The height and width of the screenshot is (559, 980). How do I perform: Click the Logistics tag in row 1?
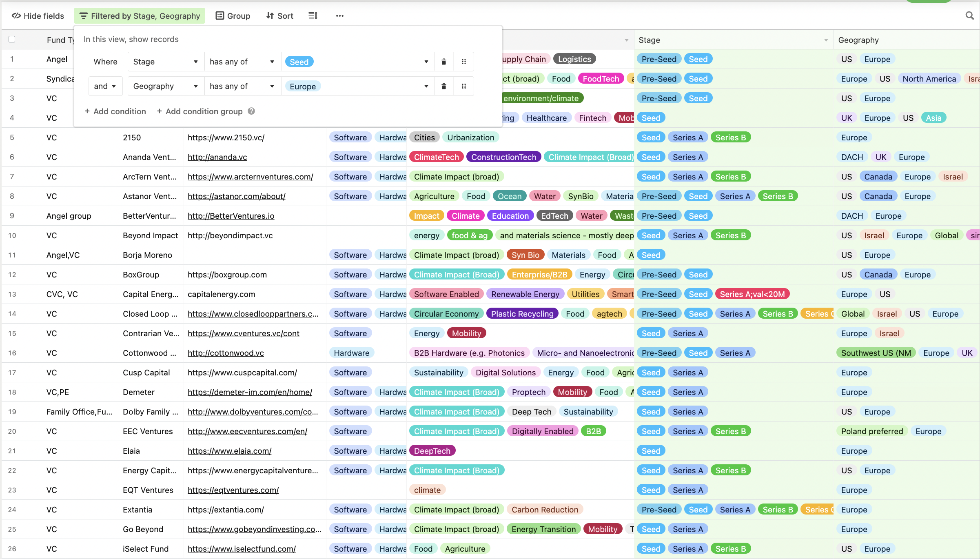coord(574,59)
